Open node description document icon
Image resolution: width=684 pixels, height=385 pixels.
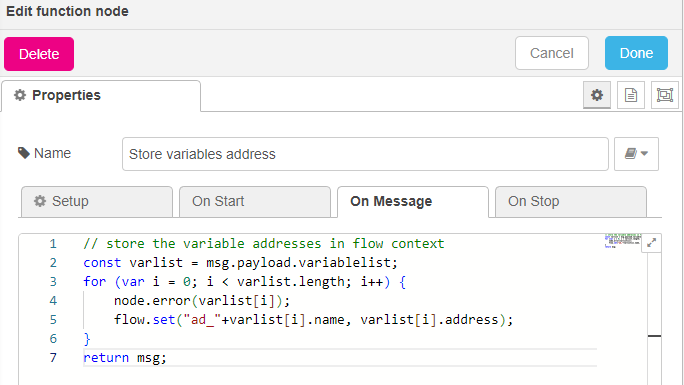631,95
